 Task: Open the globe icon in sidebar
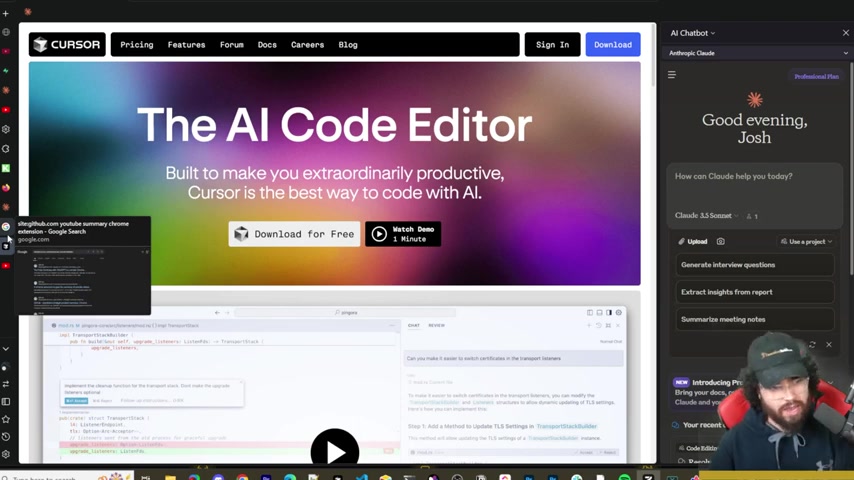6,32
